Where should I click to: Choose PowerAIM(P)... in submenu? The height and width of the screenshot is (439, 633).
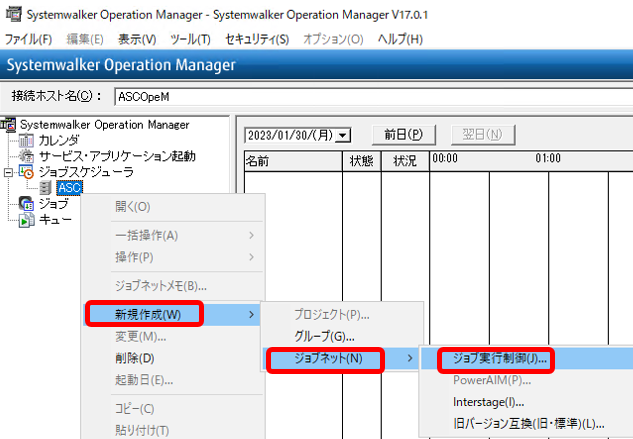(527, 380)
